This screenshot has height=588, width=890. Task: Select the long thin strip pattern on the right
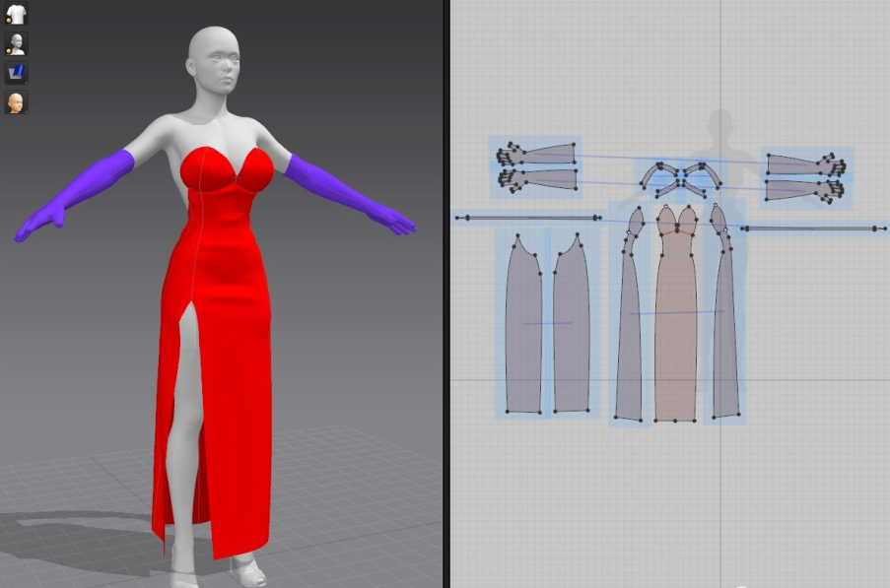point(813,229)
